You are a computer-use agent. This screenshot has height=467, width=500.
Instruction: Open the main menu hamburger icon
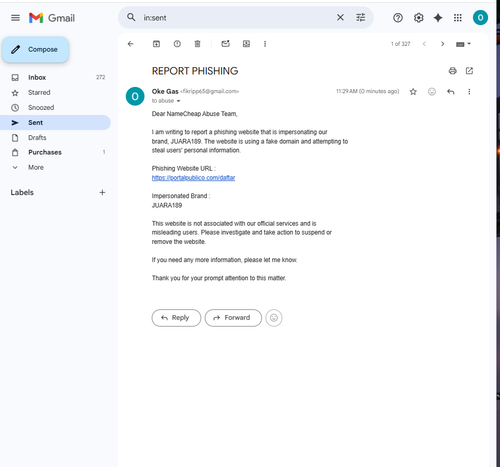click(x=15, y=18)
